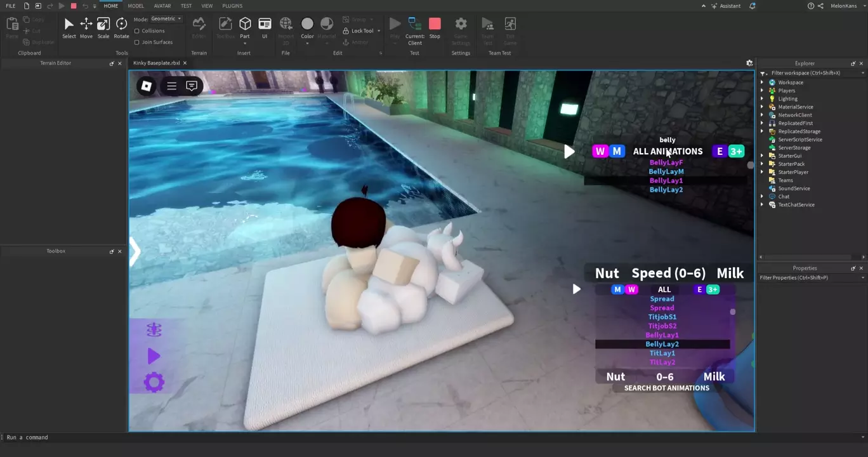This screenshot has height=457, width=868.
Task: Select ServerStorage in the Explorer
Action: [794, 148]
